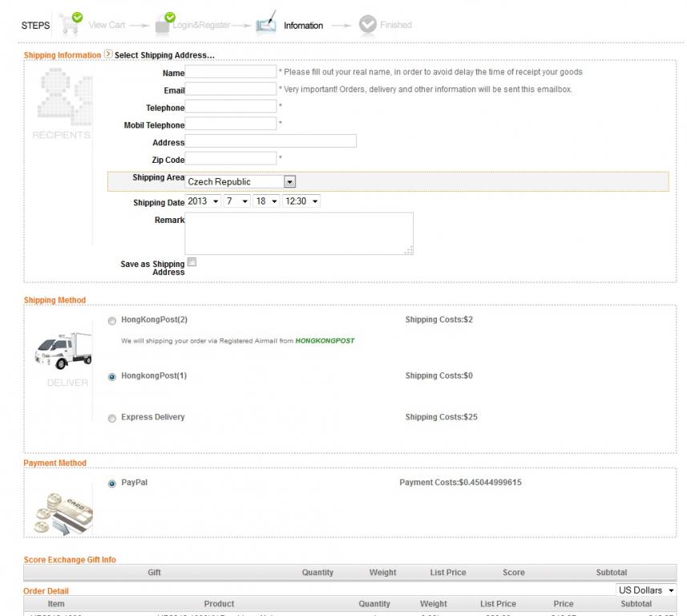
Task: Click the delivery truck icon
Action: coord(63,350)
